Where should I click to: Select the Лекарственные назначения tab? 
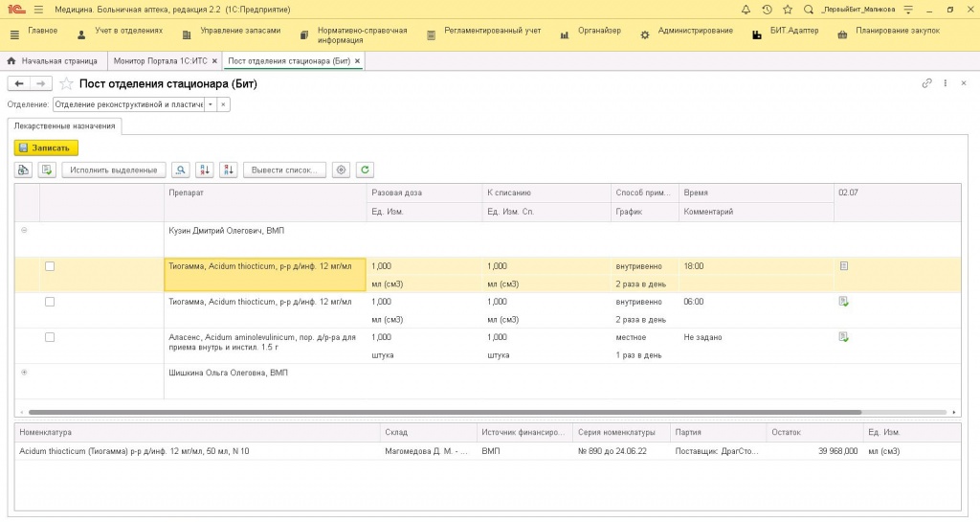pyautogui.click(x=64, y=125)
